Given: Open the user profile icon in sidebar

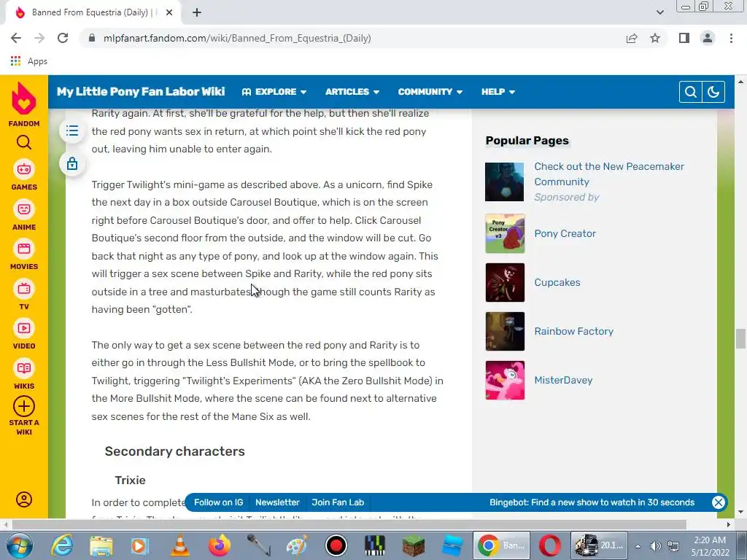Looking at the screenshot, I should click(x=24, y=499).
